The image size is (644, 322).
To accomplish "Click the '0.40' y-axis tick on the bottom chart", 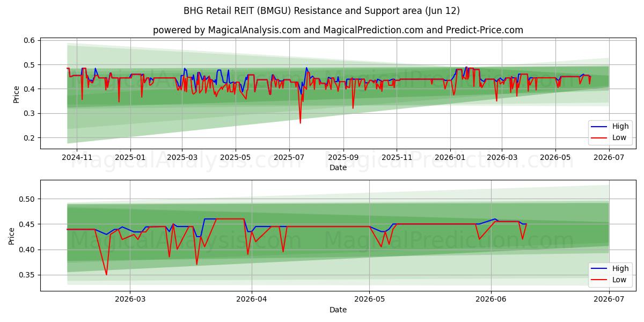I will click(x=27, y=250).
